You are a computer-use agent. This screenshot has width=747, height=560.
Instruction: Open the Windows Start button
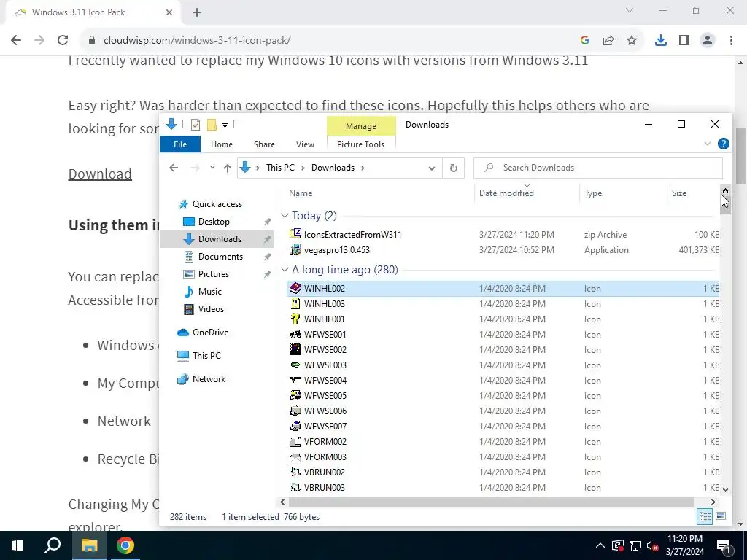(18, 545)
